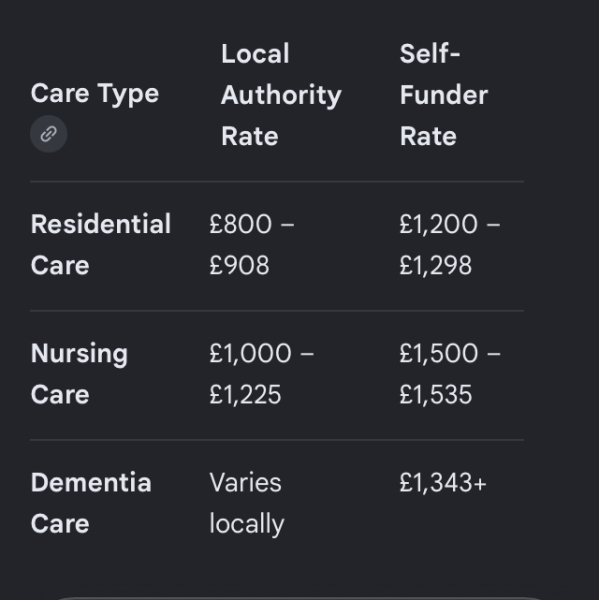Select the Care Type column header
This screenshot has height=600, width=599.
point(95,94)
